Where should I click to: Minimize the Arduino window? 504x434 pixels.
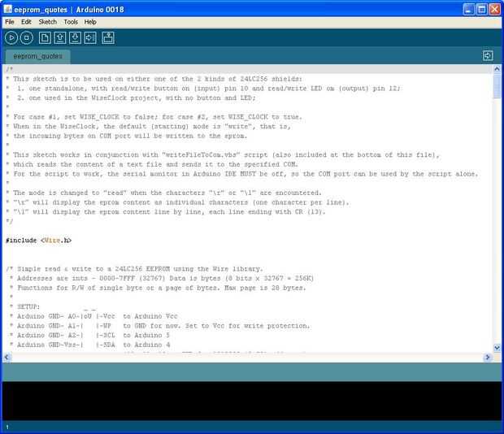(468, 9)
